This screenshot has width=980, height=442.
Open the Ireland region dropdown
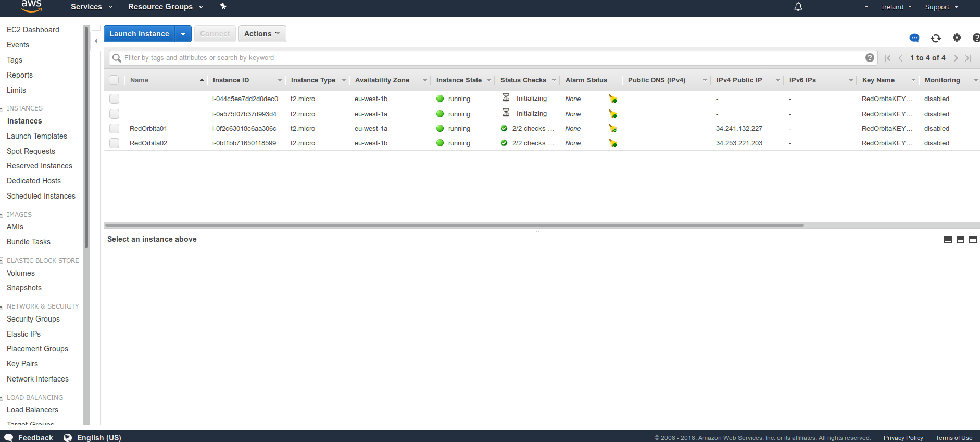pyautogui.click(x=896, y=7)
